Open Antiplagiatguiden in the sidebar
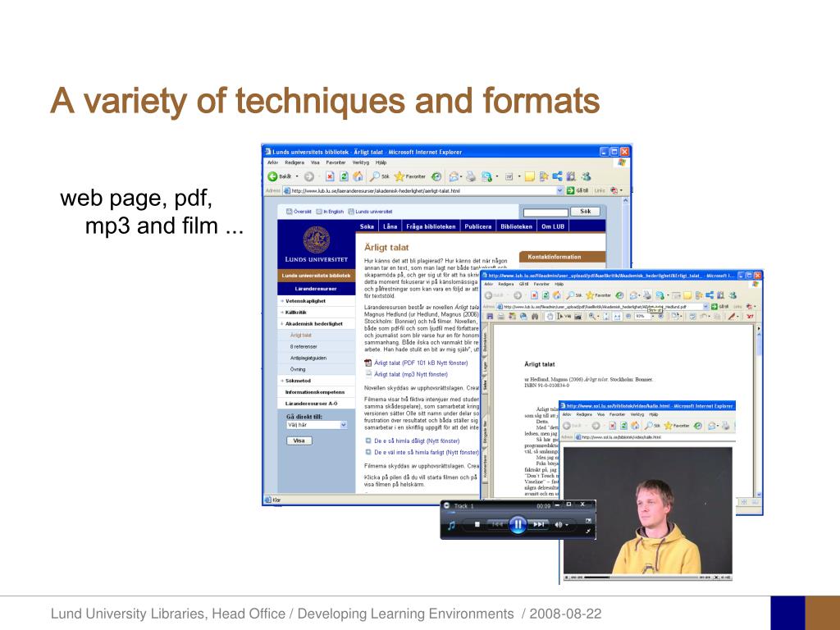 pyautogui.click(x=308, y=358)
